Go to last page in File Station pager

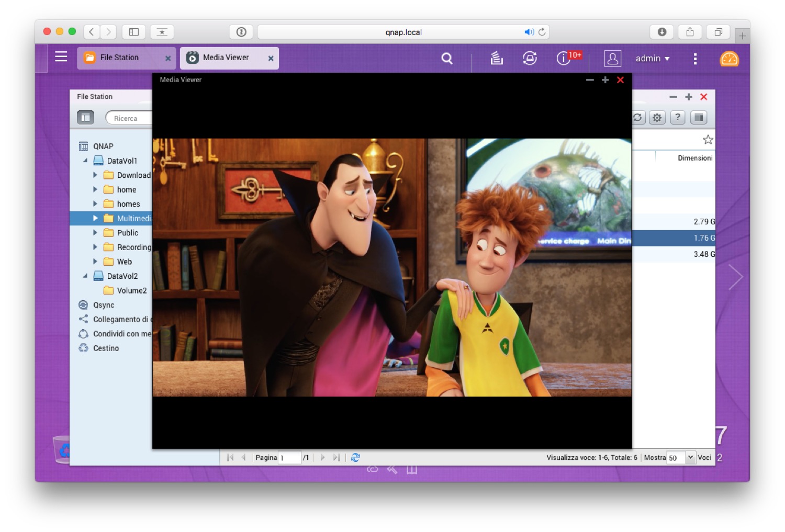[337, 458]
